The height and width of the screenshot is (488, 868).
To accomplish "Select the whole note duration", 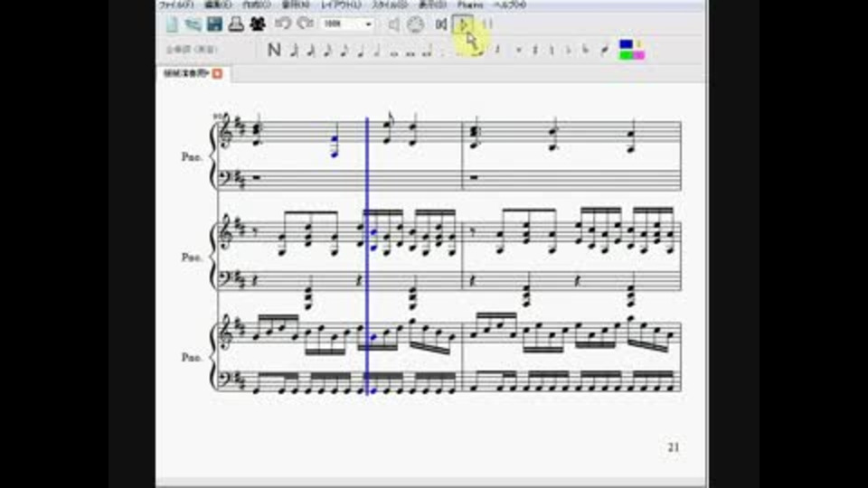I will click(394, 53).
